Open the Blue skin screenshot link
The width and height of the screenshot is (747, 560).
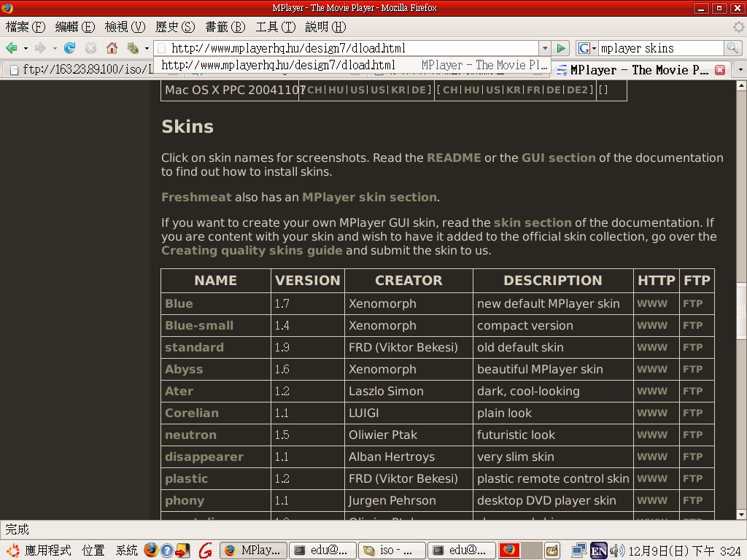[x=179, y=303]
